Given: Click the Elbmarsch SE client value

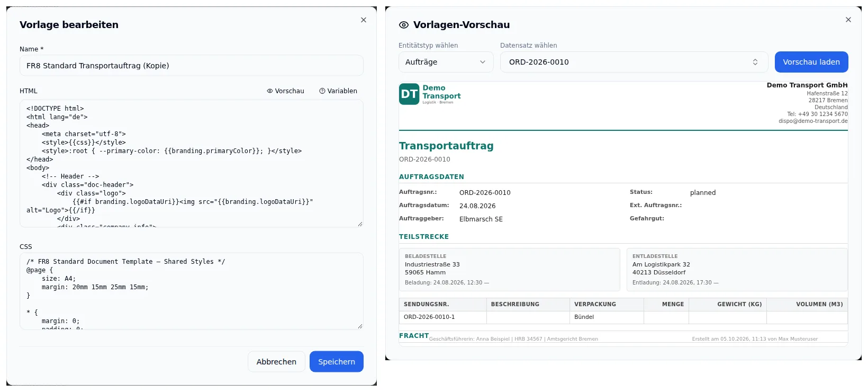Looking at the screenshot, I should 481,219.
